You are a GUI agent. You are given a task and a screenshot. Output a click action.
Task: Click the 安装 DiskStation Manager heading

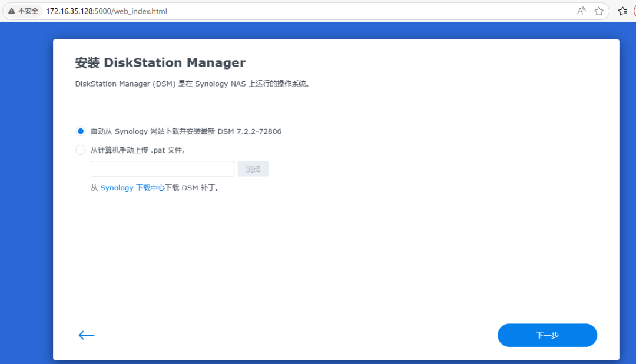pyautogui.click(x=160, y=62)
